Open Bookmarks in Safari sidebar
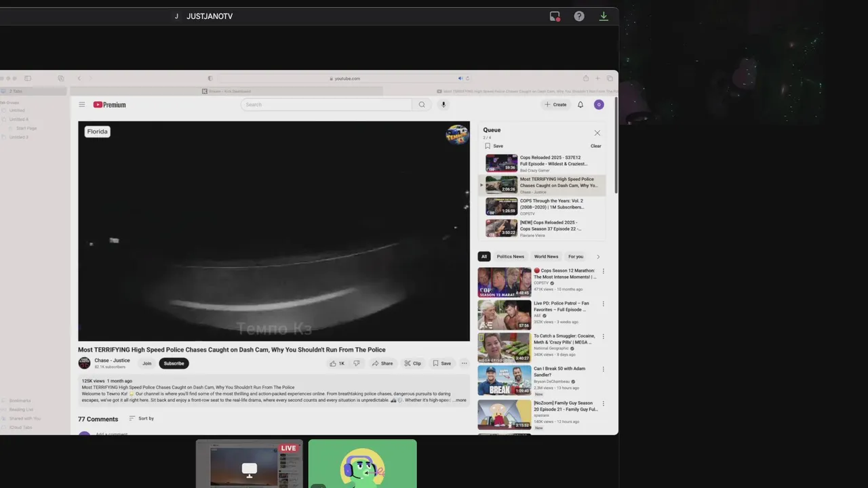Screen dimensions: 868x488 20,401
